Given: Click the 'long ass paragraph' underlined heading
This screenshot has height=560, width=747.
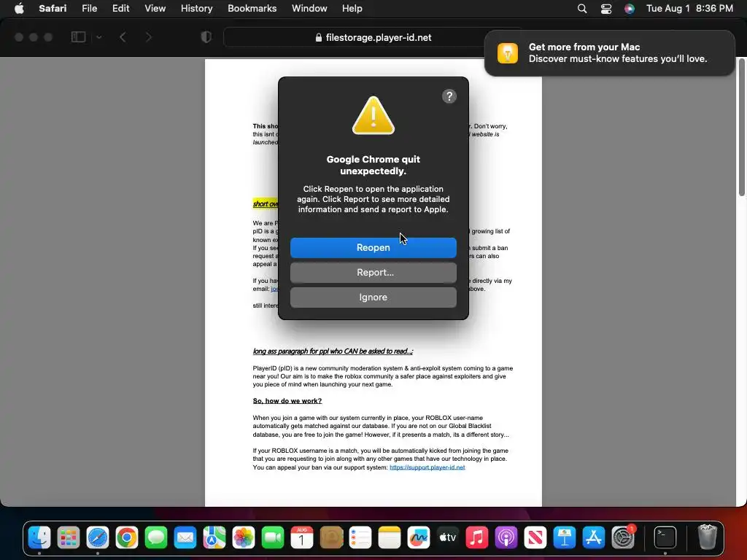Looking at the screenshot, I should [333, 351].
